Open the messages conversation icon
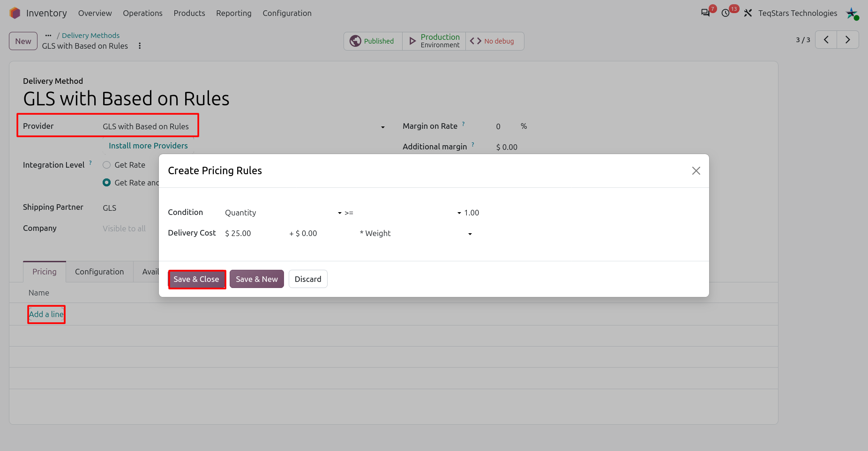 [x=705, y=13]
